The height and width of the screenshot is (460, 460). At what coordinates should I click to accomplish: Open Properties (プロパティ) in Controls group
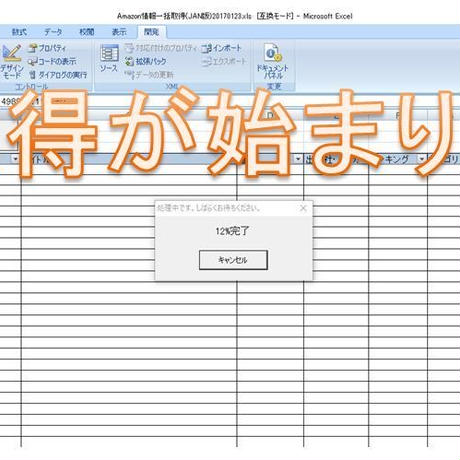pyautogui.click(x=47, y=48)
